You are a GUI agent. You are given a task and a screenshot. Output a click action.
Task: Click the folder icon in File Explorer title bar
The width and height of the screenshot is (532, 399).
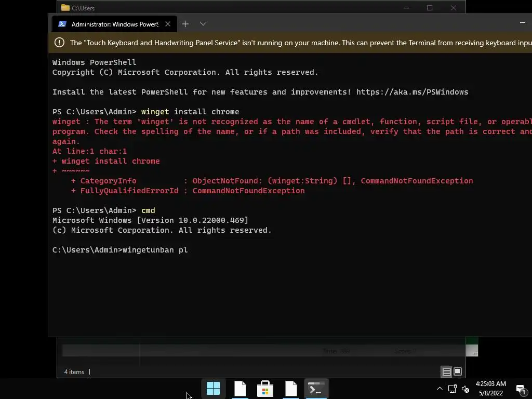click(x=65, y=8)
